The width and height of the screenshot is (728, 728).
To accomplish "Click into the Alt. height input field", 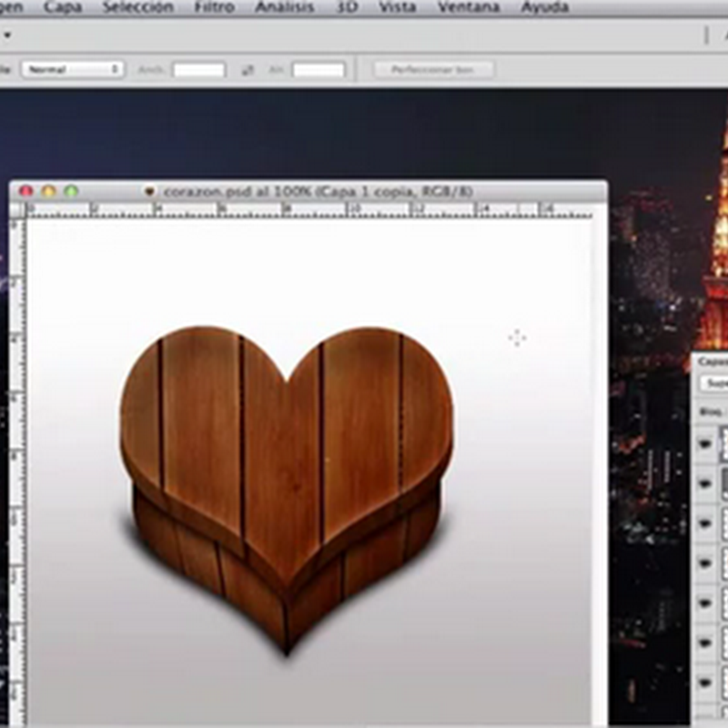I will coord(318,70).
